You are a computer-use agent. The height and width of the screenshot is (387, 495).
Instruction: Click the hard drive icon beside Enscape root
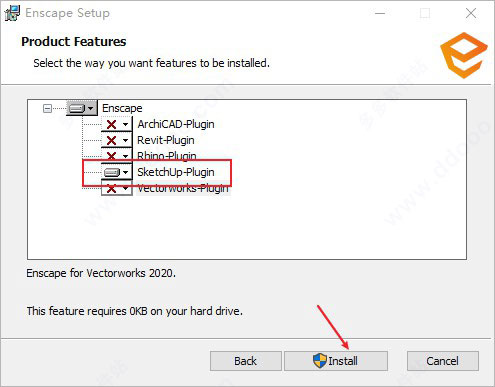tap(77, 108)
